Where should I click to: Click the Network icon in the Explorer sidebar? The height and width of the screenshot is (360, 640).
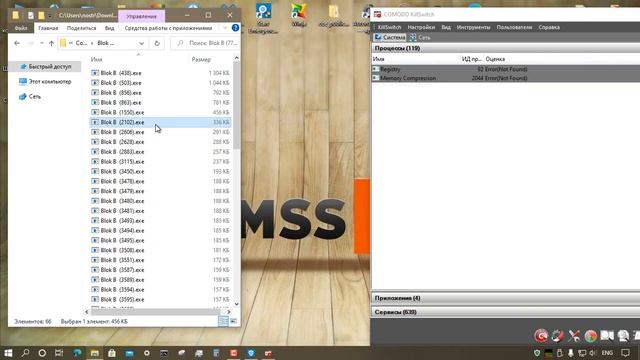pyautogui.click(x=23, y=97)
